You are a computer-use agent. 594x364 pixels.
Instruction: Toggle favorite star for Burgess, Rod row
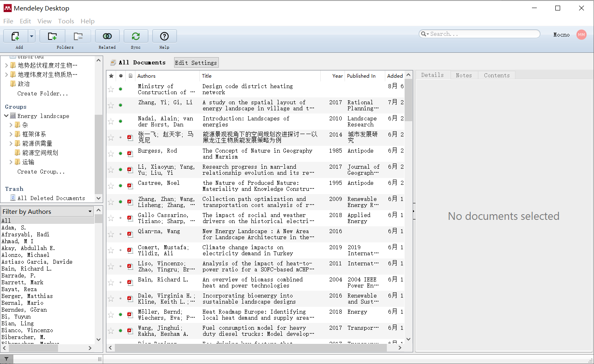pyautogui.click(x=111, y=153)
